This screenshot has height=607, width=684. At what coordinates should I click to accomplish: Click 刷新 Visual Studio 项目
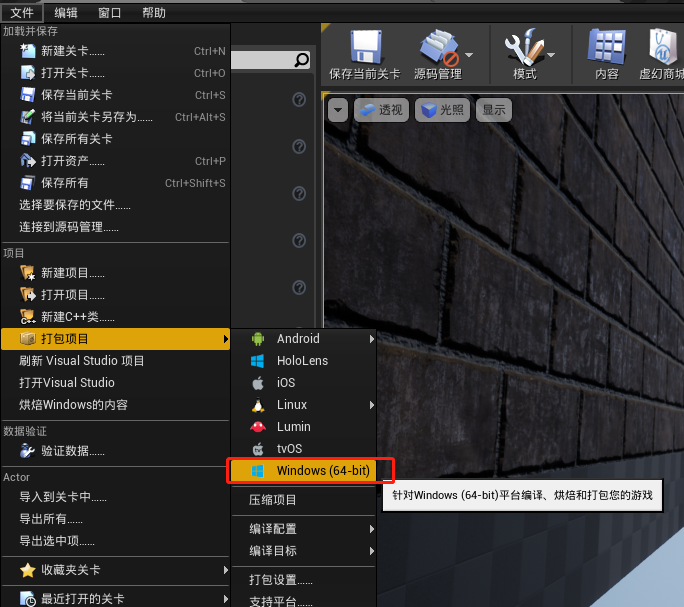[116, 361]
